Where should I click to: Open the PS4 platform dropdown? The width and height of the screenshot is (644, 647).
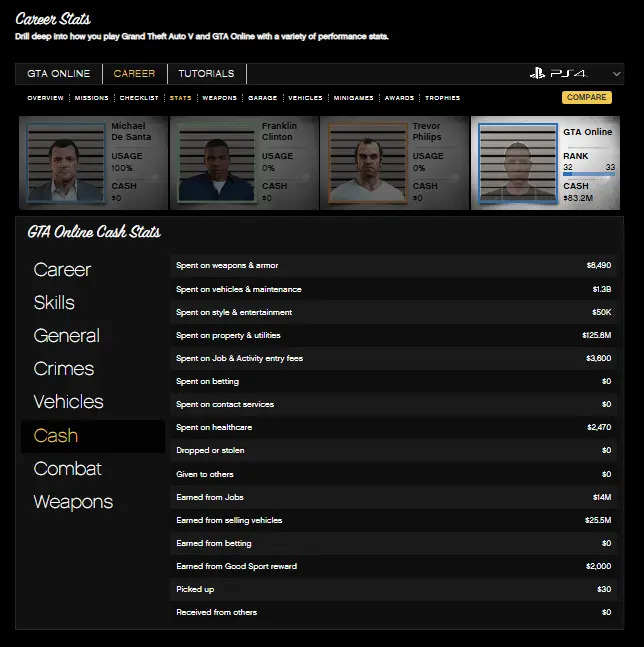pos(574,74)
